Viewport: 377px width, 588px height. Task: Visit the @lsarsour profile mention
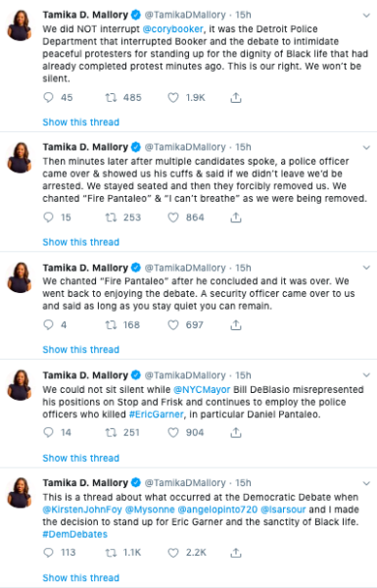(283, 510)
